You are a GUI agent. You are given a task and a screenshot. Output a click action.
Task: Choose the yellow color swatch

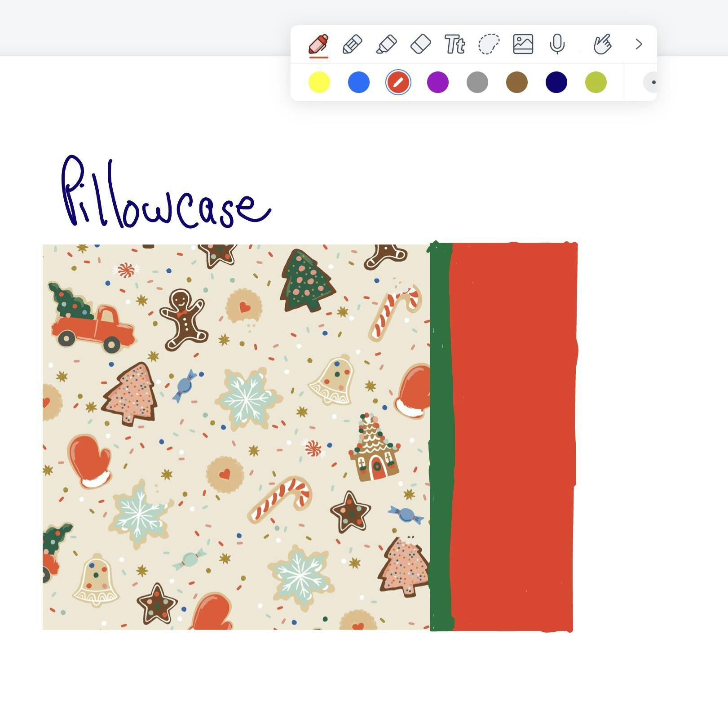tap(319, 82)
